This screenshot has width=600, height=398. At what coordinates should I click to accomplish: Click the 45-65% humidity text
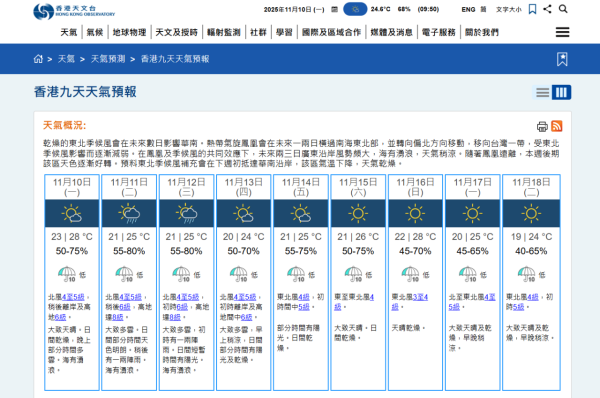pyautogui.click(x=473, y=251)
